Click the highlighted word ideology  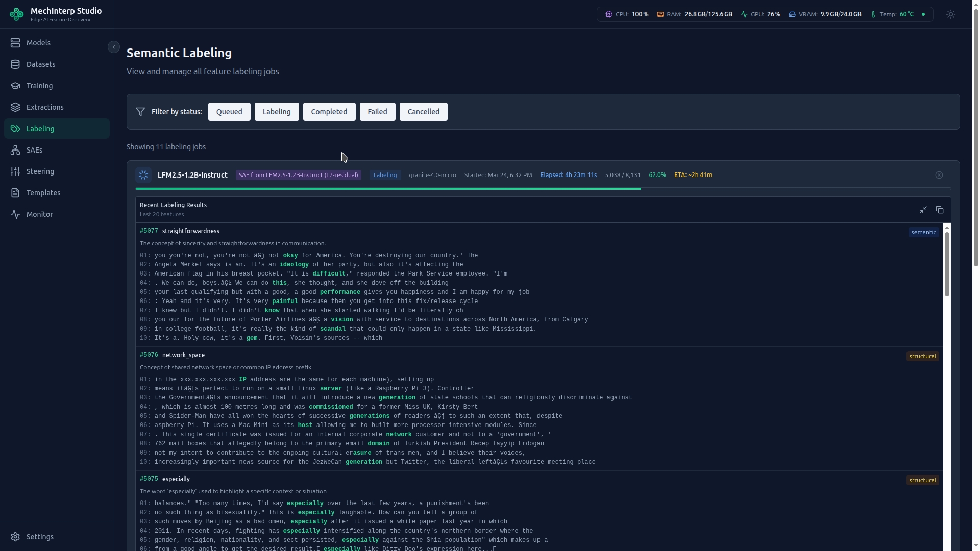[x=294, y=265]
